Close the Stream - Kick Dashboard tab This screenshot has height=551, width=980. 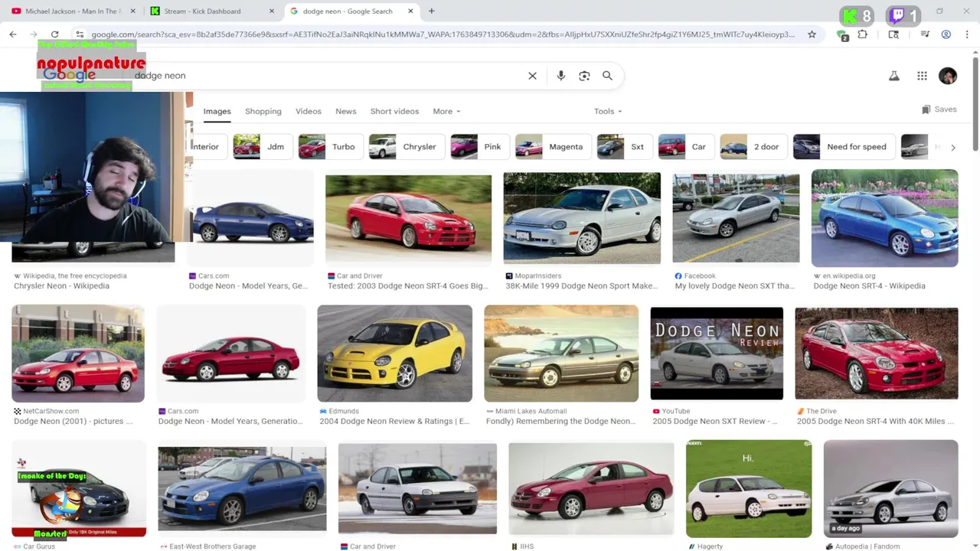272,11
